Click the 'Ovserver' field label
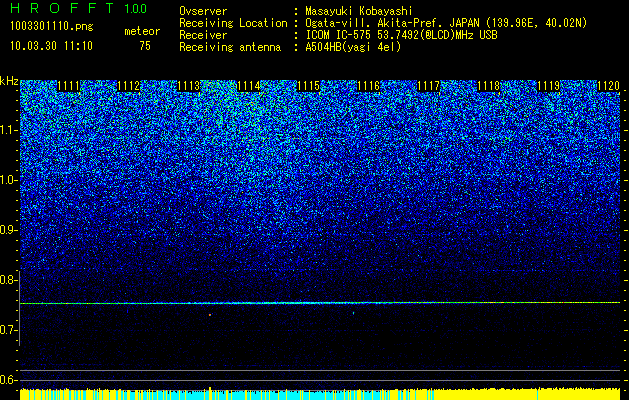This screenshot has width=629, height=400. pos(203,11)
